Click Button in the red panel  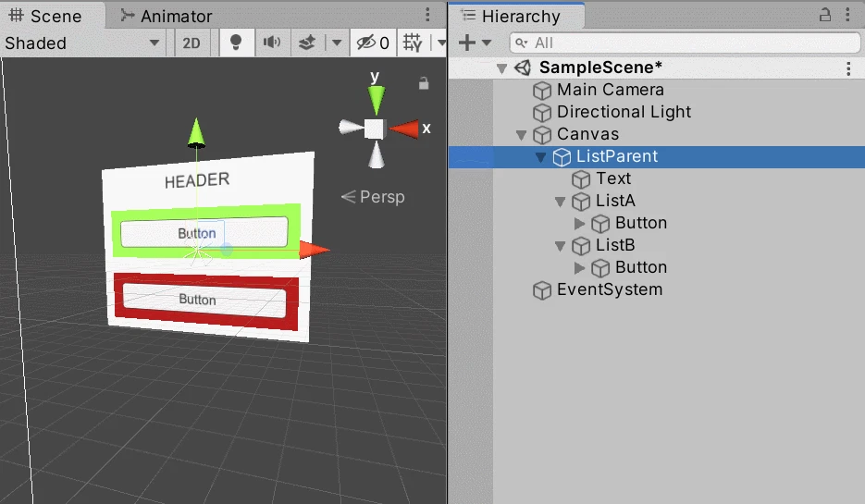click(204, 300)
